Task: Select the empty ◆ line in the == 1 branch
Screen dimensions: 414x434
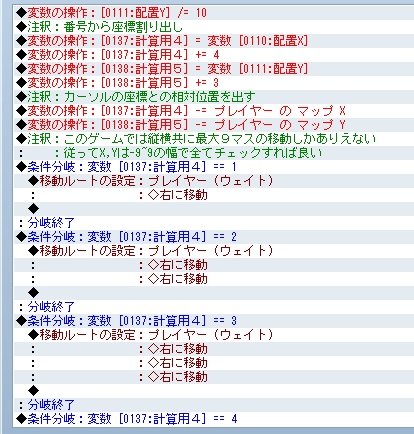Action: (x=214, y=209)
